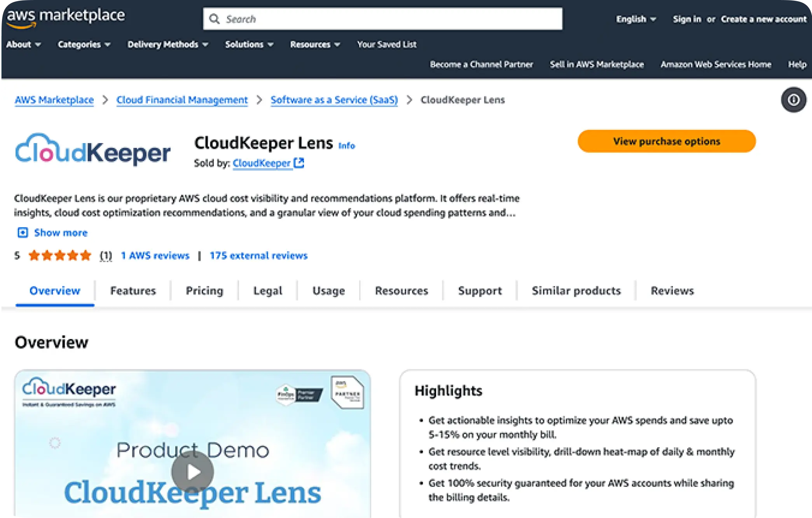The height and width of the screenshot is (518, 812).
Task: Click the AWS Partner badge on video
Action: [x=347, y=392]
